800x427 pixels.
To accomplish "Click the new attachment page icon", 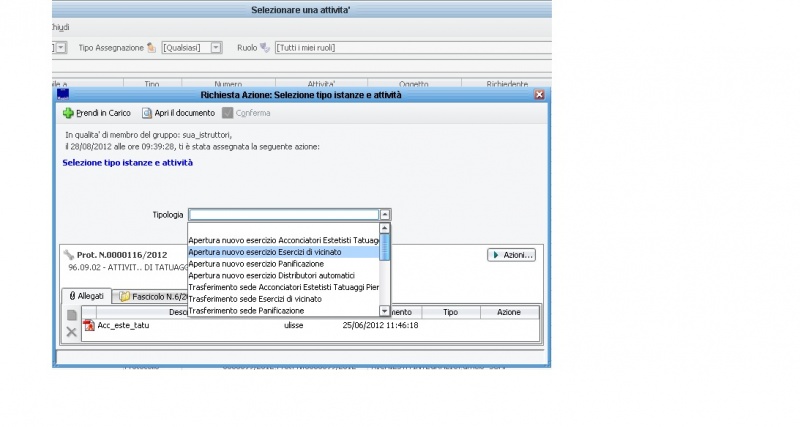I will (72, 315).
